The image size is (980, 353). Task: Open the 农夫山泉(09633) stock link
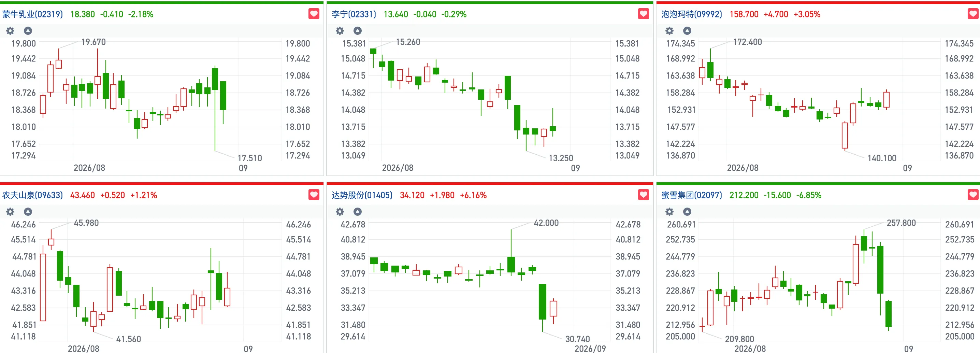(x=33, y=195)
